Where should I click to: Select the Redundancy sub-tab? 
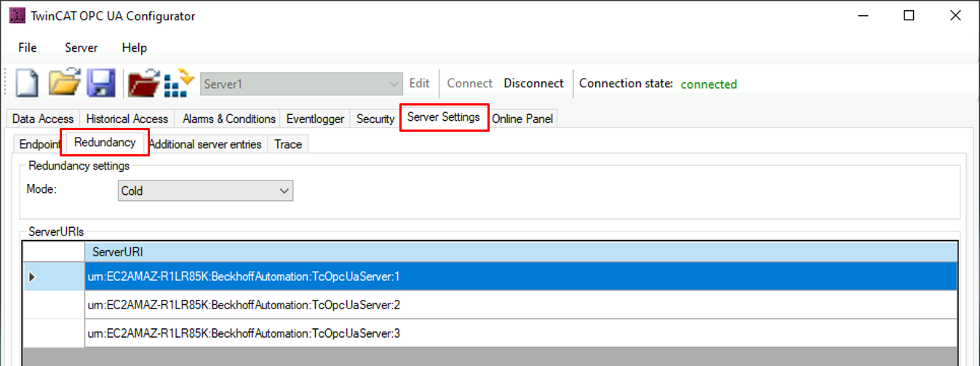[105, 143]
